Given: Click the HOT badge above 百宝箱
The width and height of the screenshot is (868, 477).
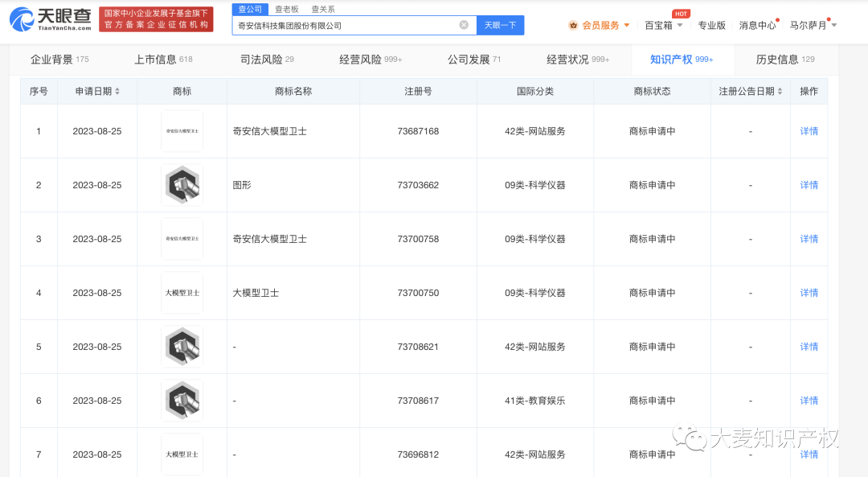Looking at the screenshot, I should (x=679, y=13).
